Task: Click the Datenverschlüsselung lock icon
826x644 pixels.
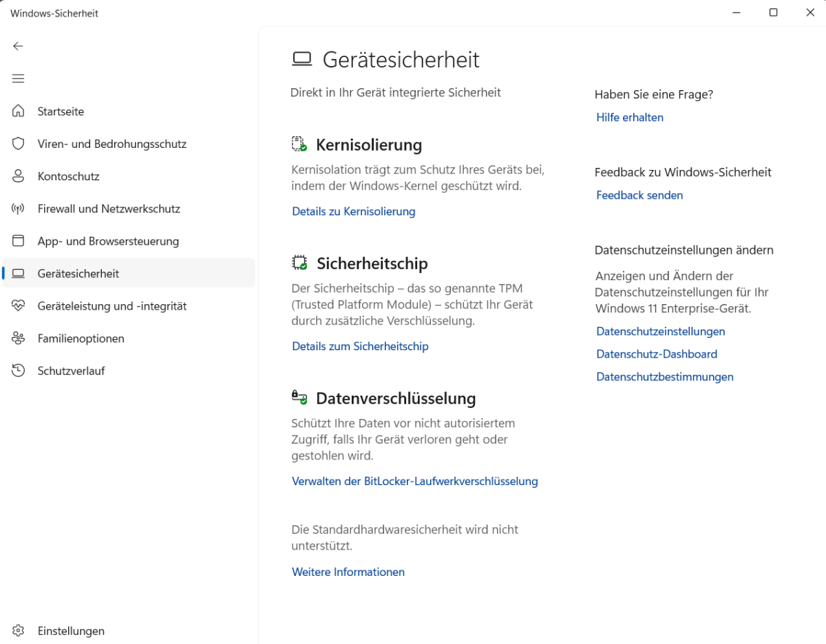Action: pyautogui.click(x=299, y=397)
